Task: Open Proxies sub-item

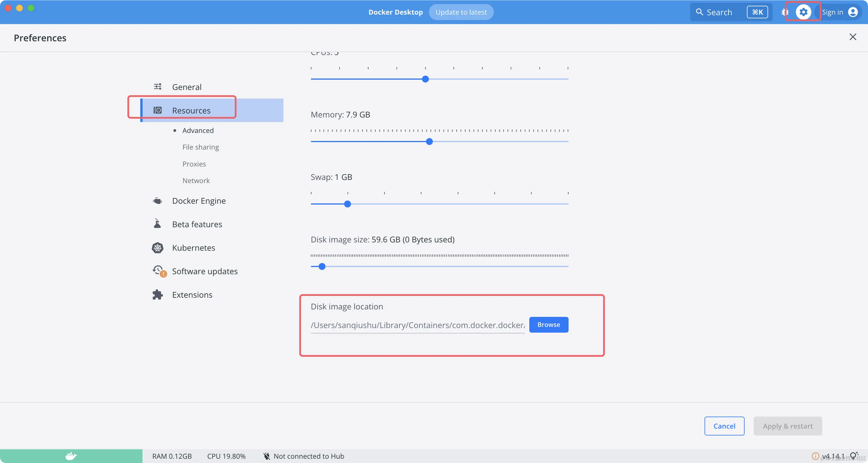Action: pyautogui.click(x=194, y=164)
